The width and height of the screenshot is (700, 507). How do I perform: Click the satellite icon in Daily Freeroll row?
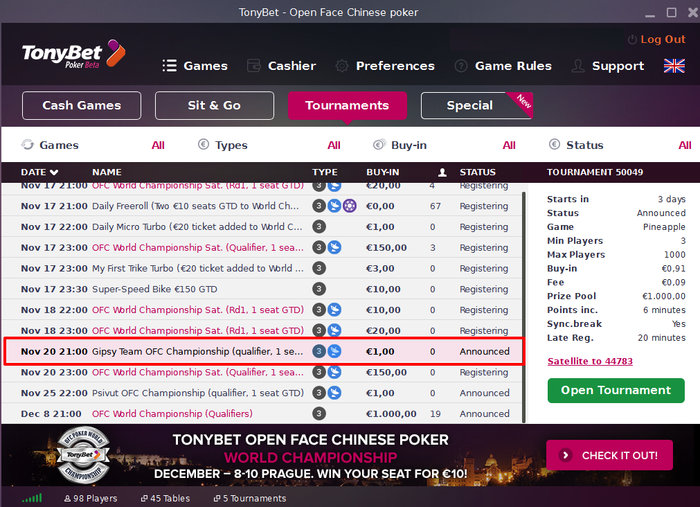pos(334,206)
